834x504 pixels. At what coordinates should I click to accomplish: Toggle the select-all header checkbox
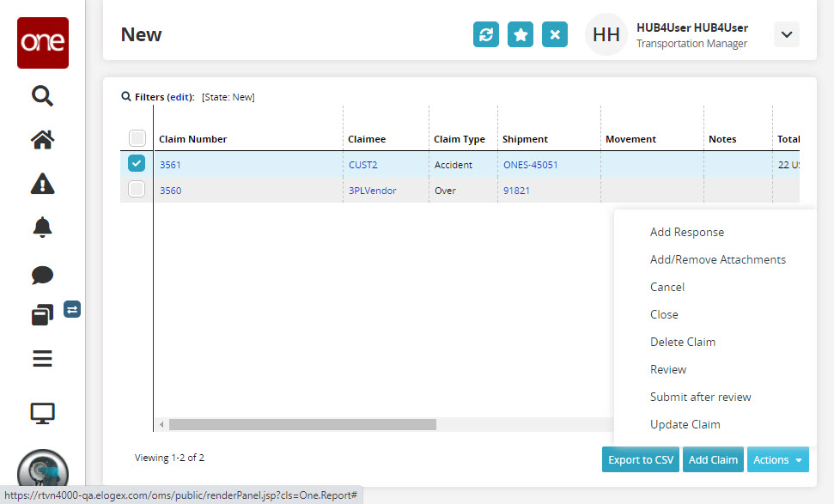137,138
